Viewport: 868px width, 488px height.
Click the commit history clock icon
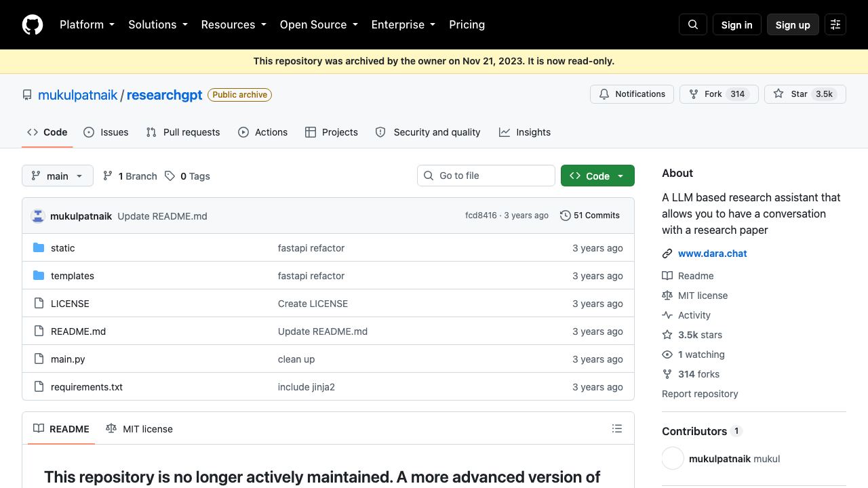566,216
